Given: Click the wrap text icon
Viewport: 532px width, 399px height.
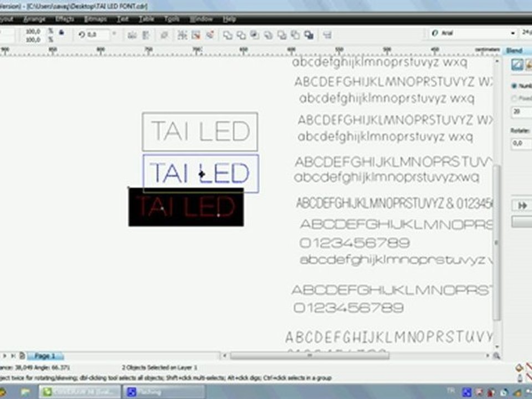Looking at the screenshot, I should click(x=164, y=35).
